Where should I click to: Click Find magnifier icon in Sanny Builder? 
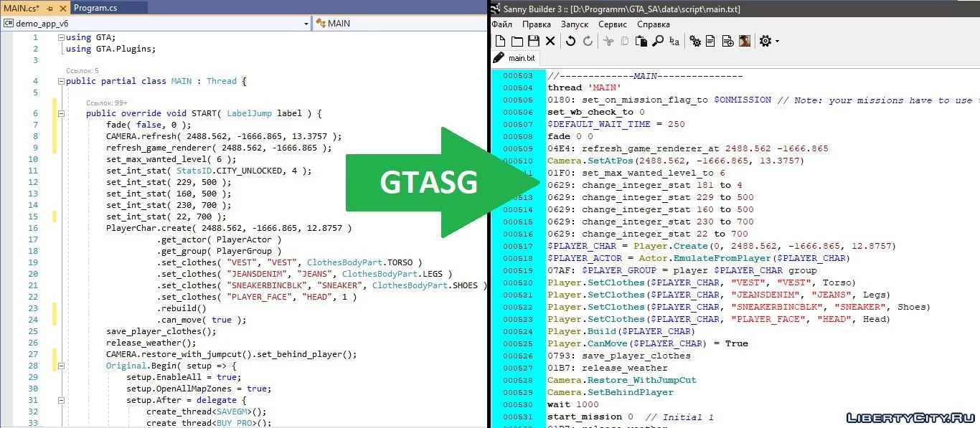tap(658, 42)
